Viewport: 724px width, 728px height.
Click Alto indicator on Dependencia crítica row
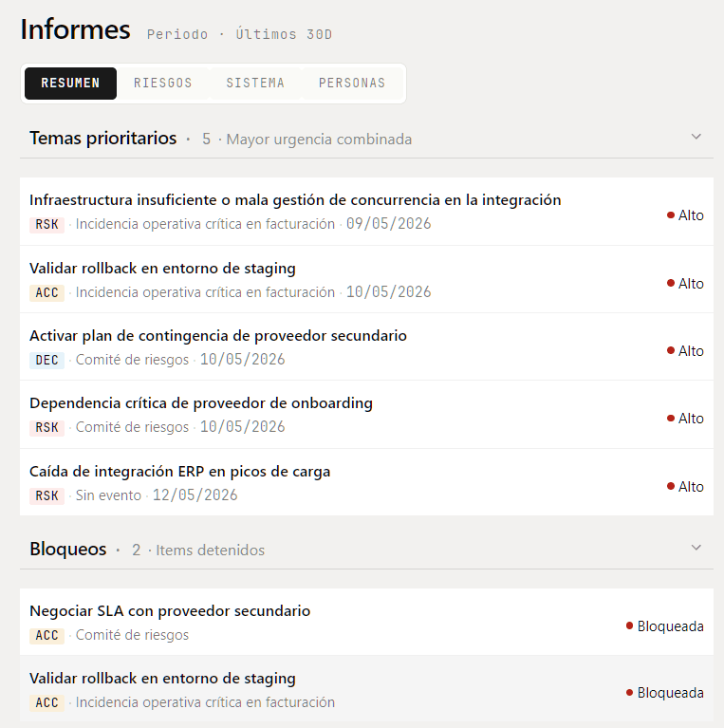[x=685, y=419]
